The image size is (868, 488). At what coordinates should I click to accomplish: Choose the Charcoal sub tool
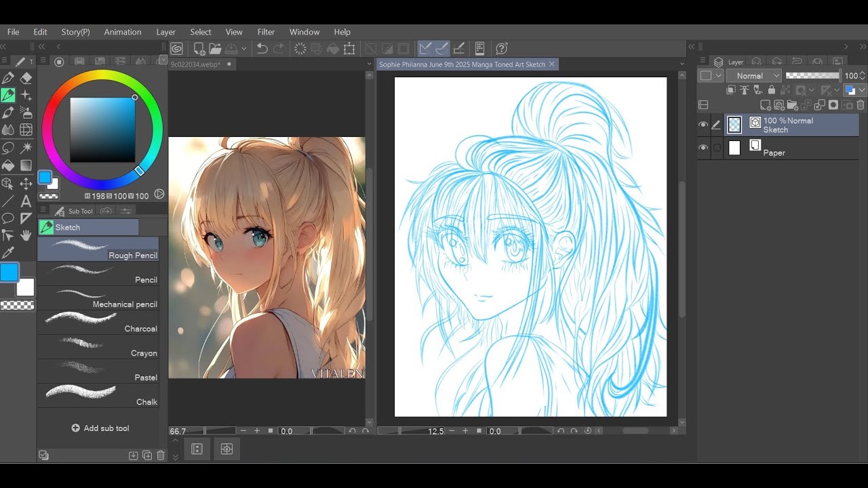click(x=98, y=323)
